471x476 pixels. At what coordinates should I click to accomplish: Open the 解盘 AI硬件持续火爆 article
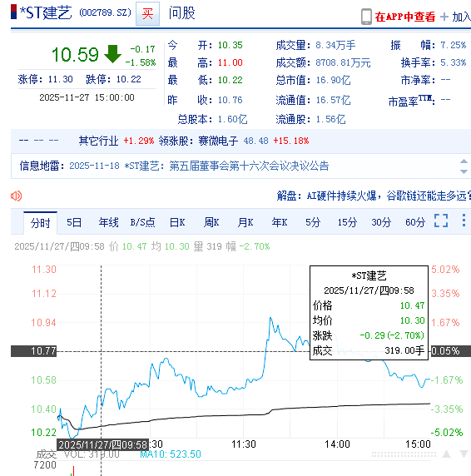(374, 196)
